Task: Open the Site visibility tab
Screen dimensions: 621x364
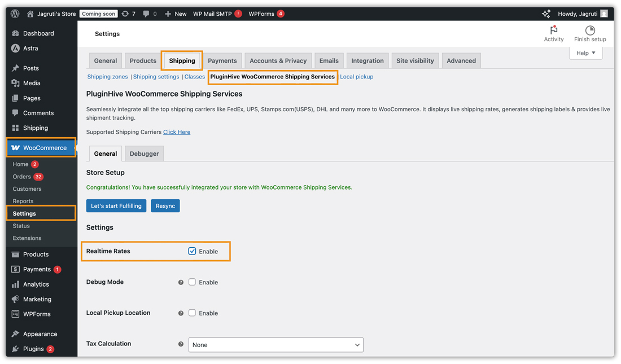Action: (415, 60)
